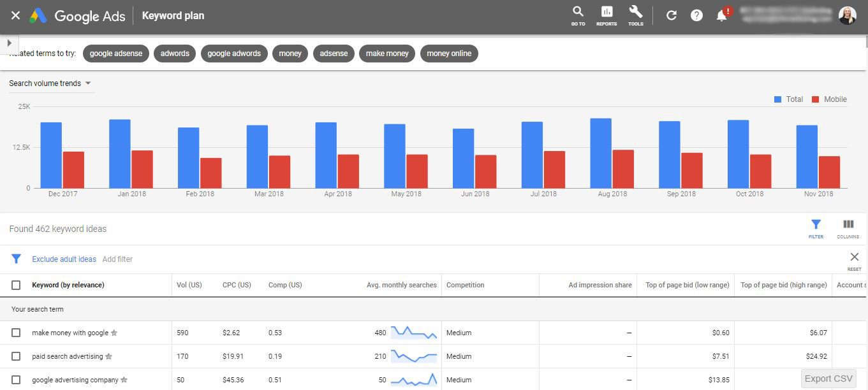
Task: Star the 'make money with google' keyword
Action: coord(114,333)
